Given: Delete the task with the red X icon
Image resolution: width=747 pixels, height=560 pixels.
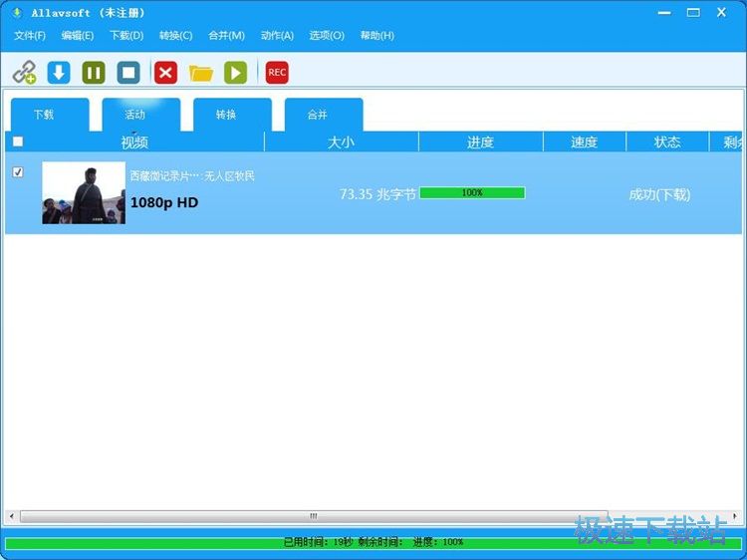Looking at the screenshot, I should pos(166,72).
